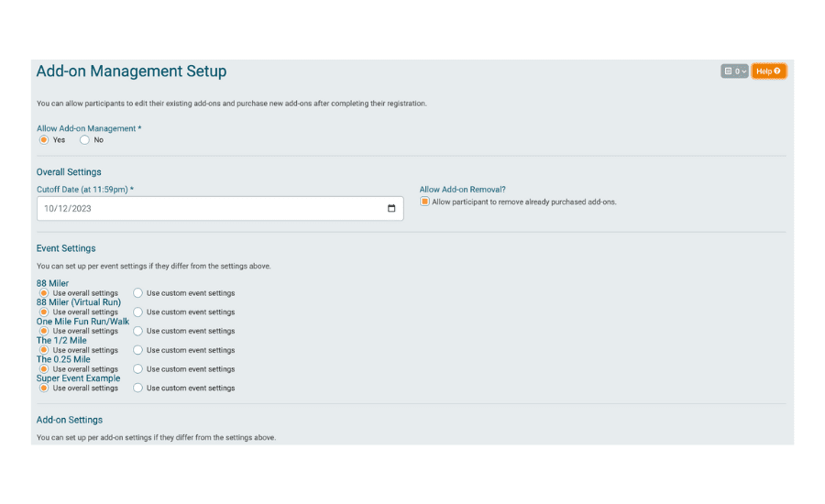Pick overall settings for The 1/2 Mile
The height and width of the screenshot is (504, 825).
point(44,350)
